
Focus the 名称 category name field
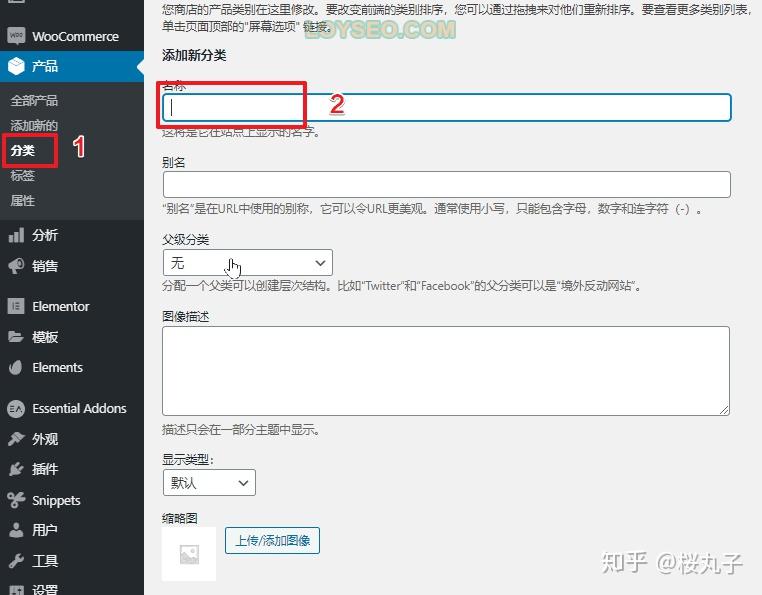click(447, 107)
